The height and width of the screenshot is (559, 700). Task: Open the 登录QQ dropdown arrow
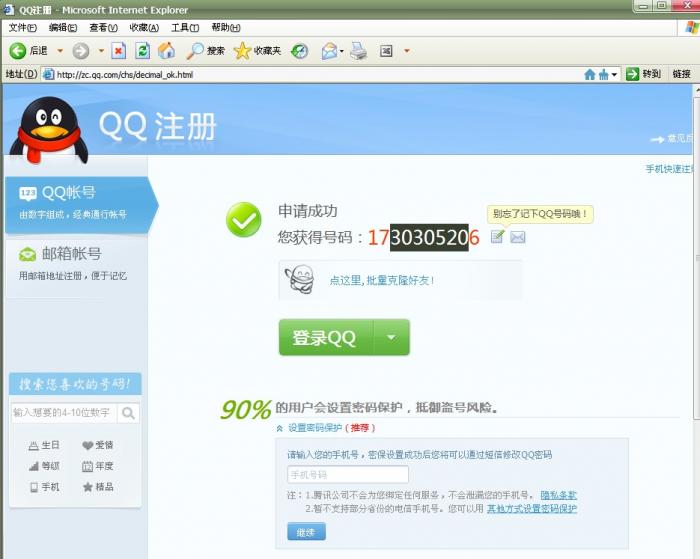[391, 338]
